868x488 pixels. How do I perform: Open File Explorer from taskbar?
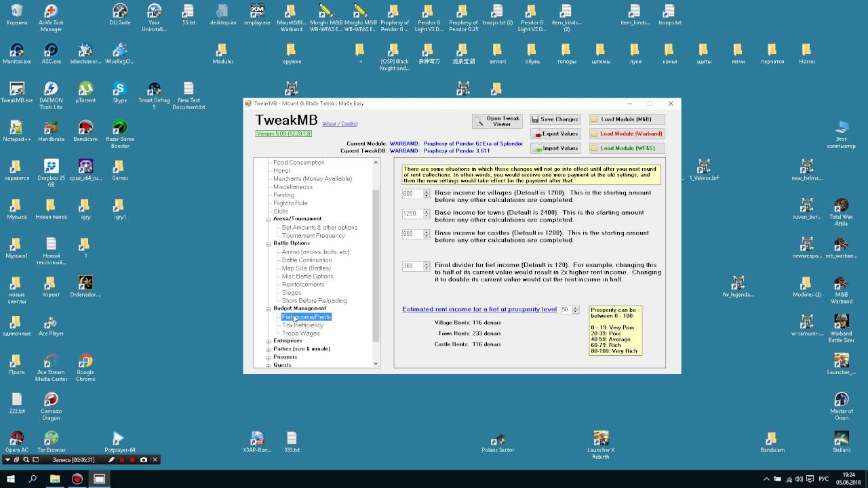click(55, 479)
